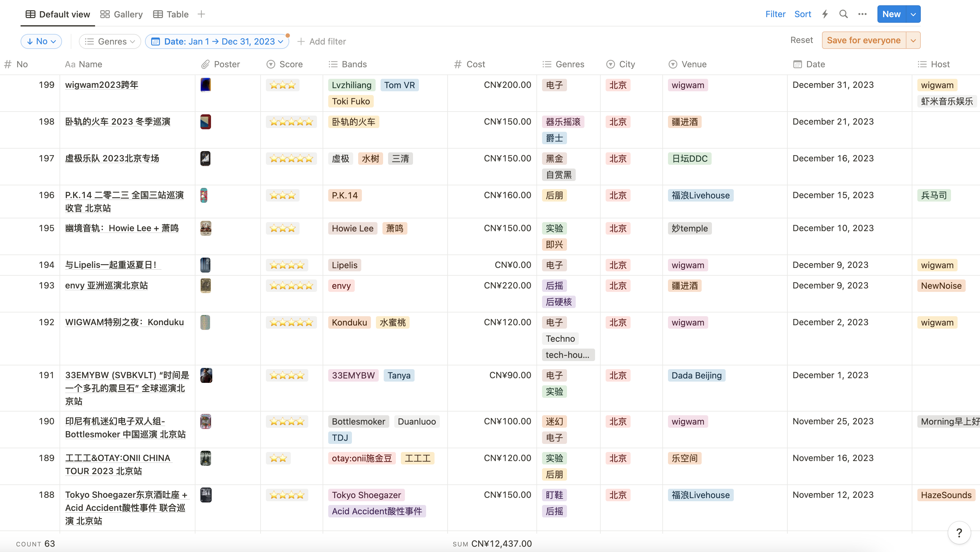
Task: Open poster thumbnail for wigwam2023跨年 row
Action: tap(205, 85)
